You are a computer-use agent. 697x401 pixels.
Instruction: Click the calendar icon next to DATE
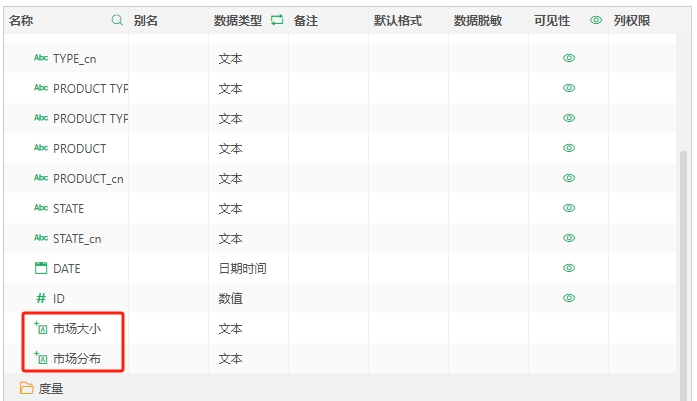(x=41, y=268)
